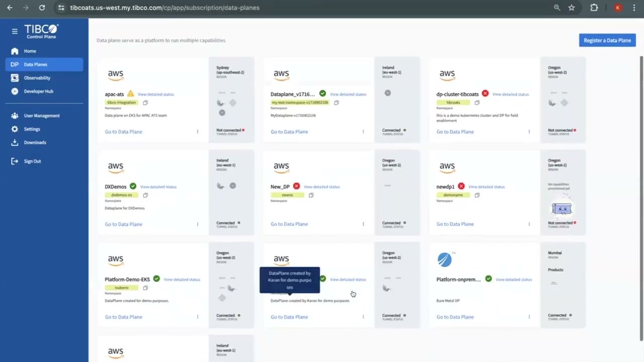The width and height of the screenshot is (644, 362).
Task: Open the kebab menu on the apac-ats card
Action: coord(197,131)
